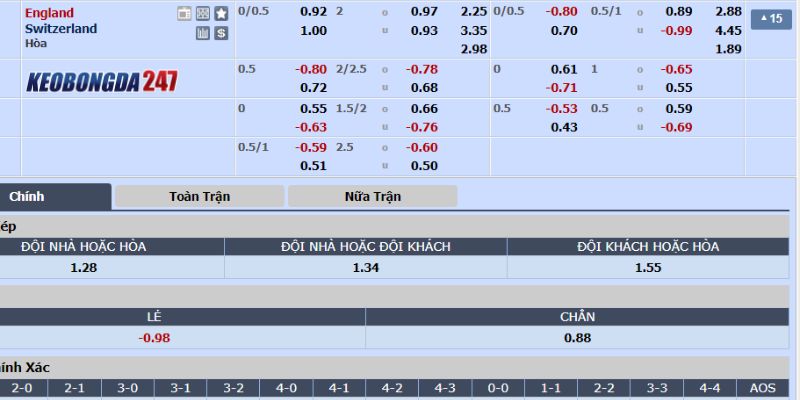
Task: Select handicap odds -0.63
Action: pos(311,127)
